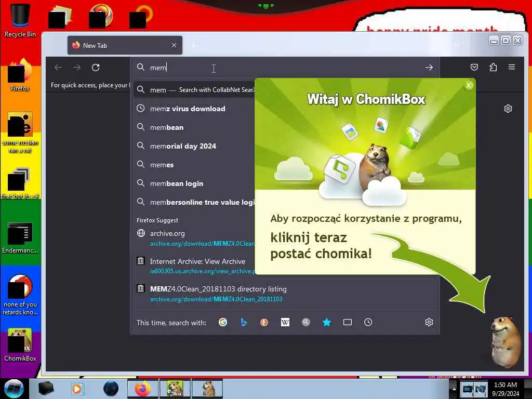The image size is (532, 399).
Task: Click 'This time, search with:' label
Action: click(171, 323)
